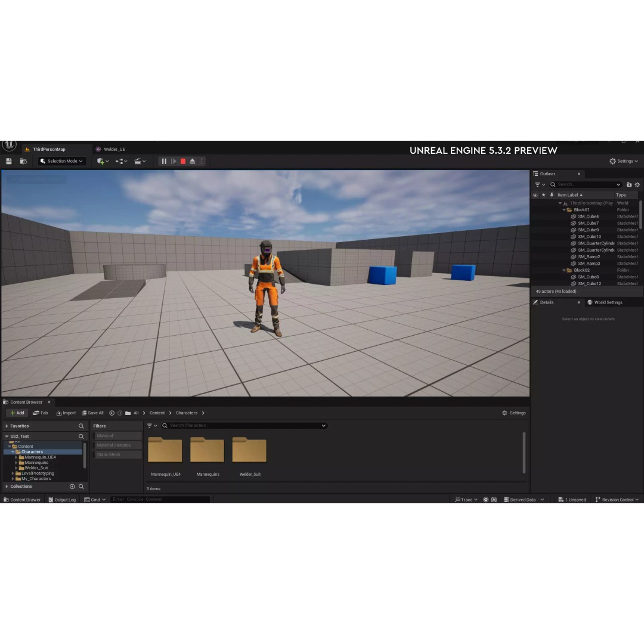Click the Unreal Engine logo icon
This screenshot has width=644, height=644.
point(9,145)
